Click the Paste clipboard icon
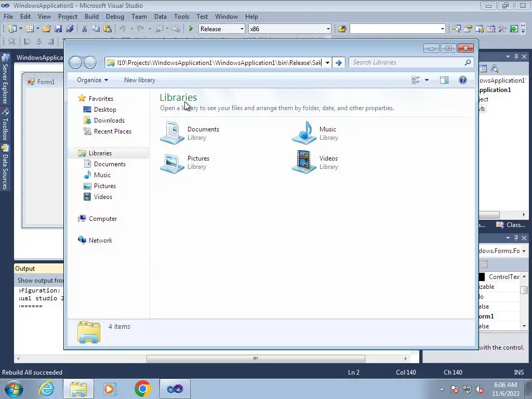 point(108,29)
